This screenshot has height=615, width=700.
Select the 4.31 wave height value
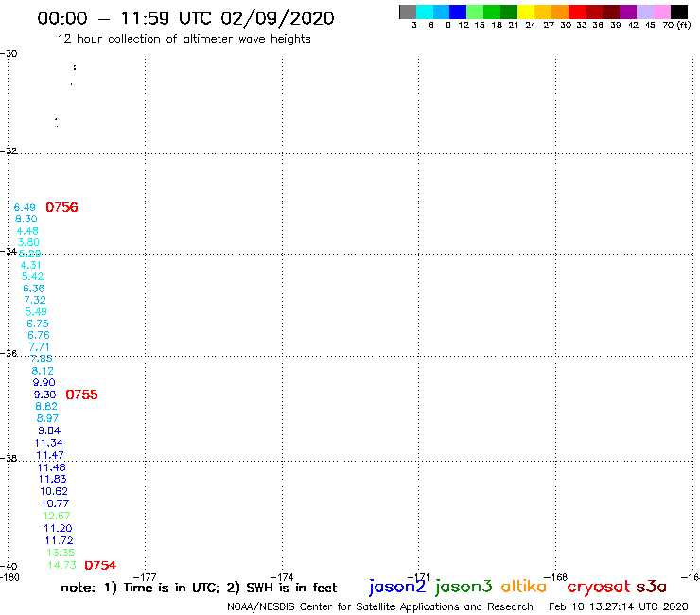point(31,265)
